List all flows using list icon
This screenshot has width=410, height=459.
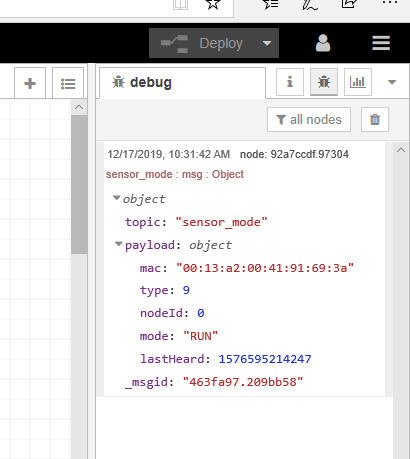coord(68,83)
